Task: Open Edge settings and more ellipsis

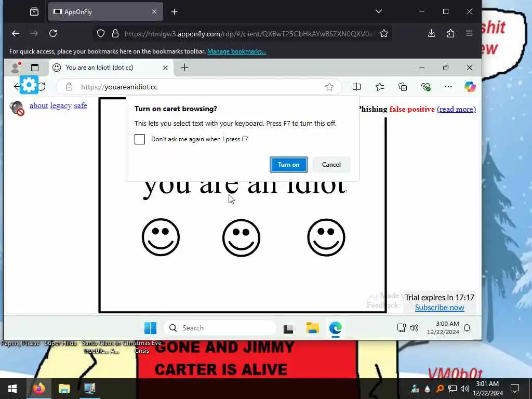Action: click(448, 87)
